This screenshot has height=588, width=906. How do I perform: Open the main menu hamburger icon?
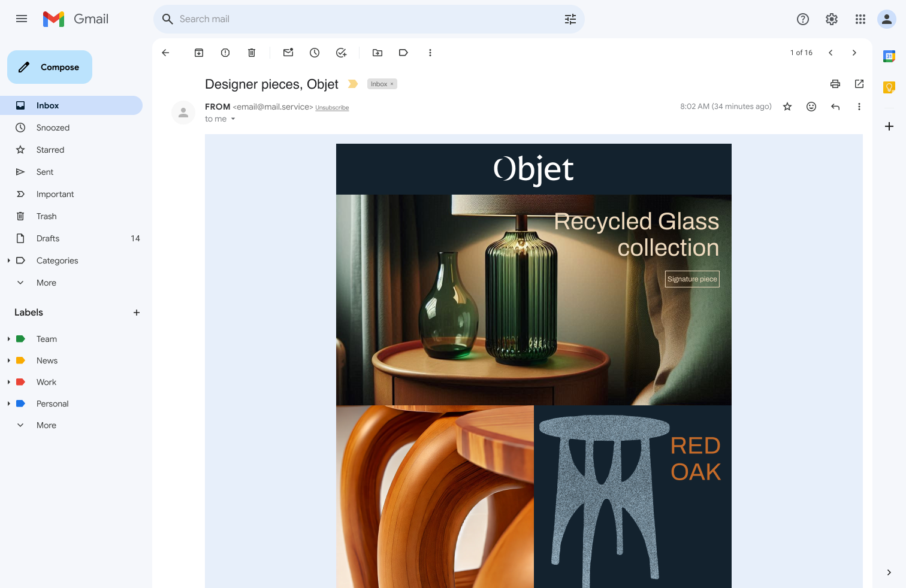pyautogui.click(x=22, y=19)
